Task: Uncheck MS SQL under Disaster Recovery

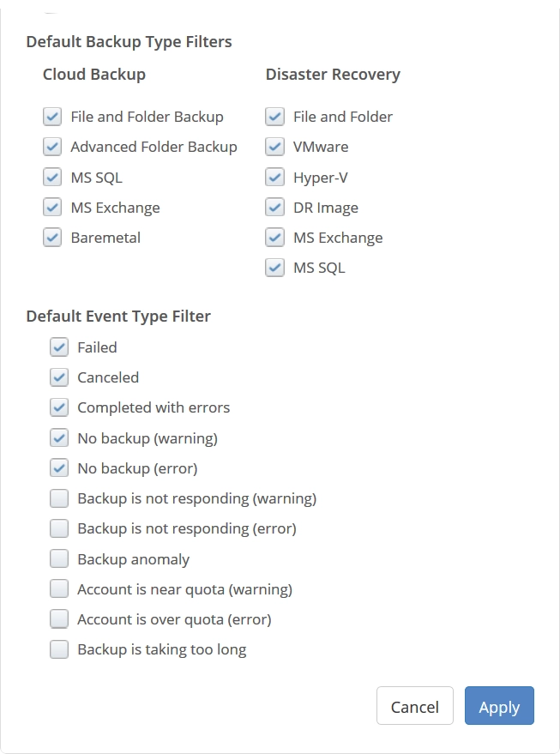Action: (x=274, y=268)
